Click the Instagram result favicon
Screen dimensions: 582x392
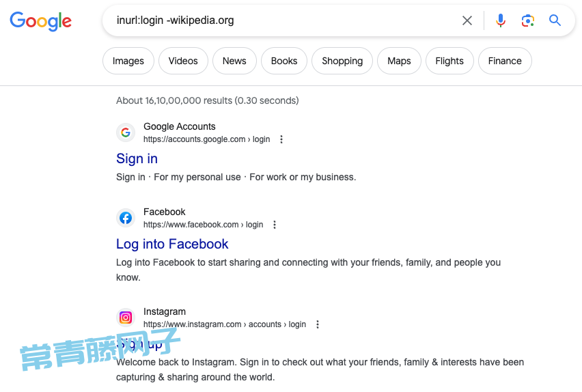126,318
